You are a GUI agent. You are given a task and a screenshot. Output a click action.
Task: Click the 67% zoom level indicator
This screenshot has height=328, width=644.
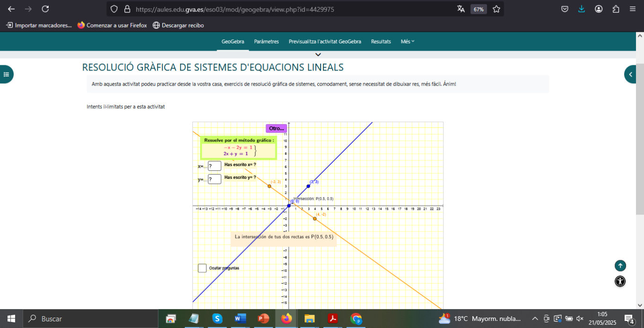pos(479,9)
